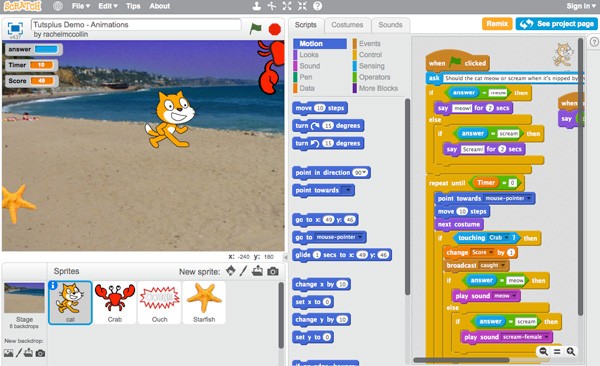Screen dimensions: 600x366
Task: Switch to the Costumes tab
Action: [347, 25]
